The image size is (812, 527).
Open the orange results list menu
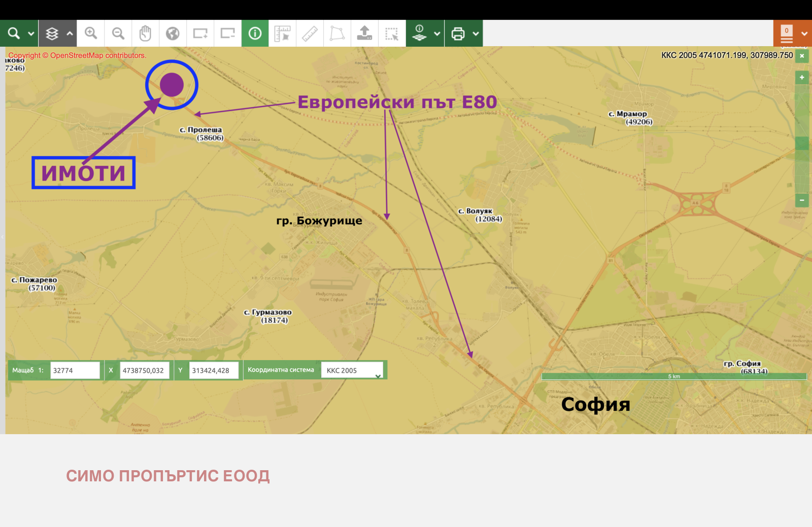pos(787,33)
